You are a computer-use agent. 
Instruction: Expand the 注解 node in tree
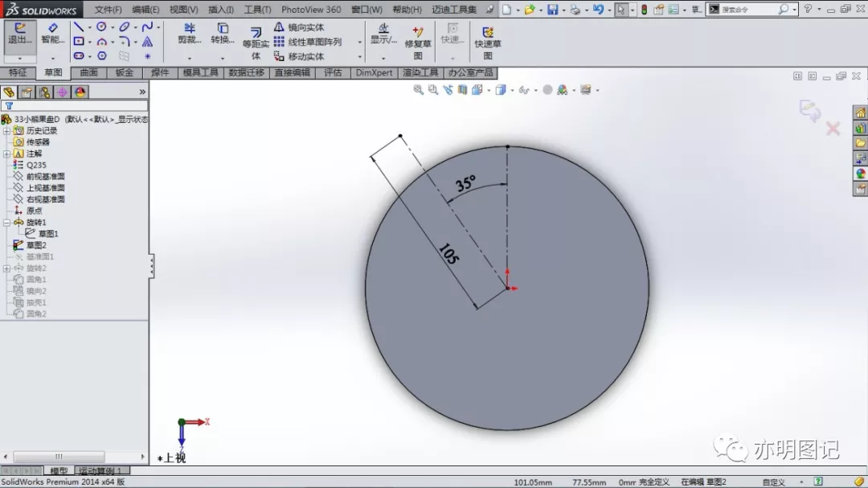point(6,154)
